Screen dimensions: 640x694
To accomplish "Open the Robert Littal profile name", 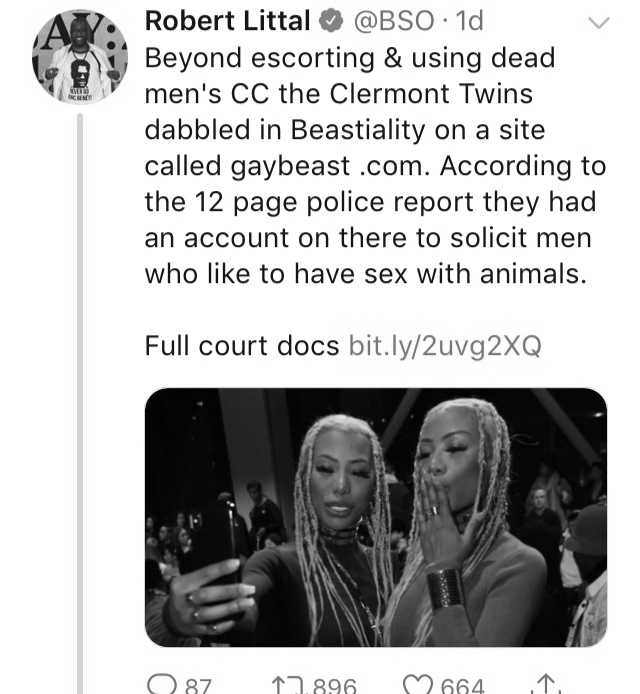I will (227, 21).
